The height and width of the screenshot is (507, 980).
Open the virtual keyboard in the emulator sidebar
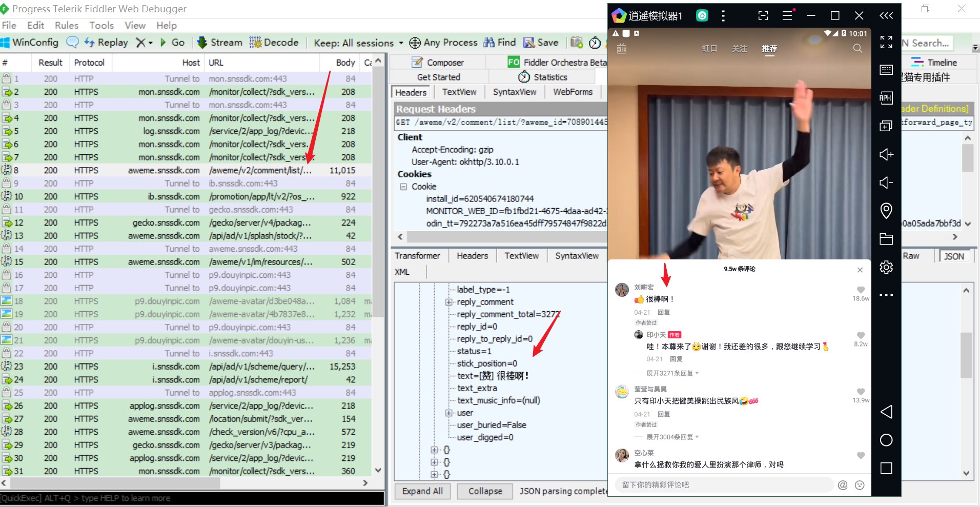coord(886,70)
